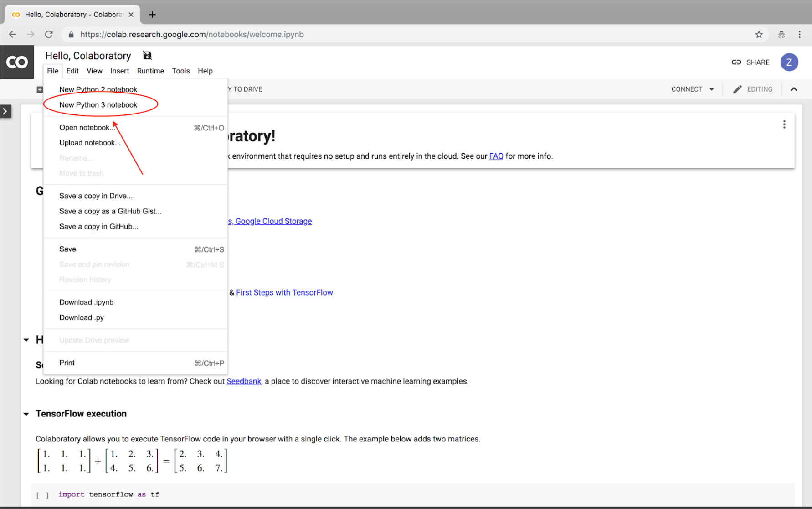
Task: Open the Z user account avatar
Action: click(789, 62)
